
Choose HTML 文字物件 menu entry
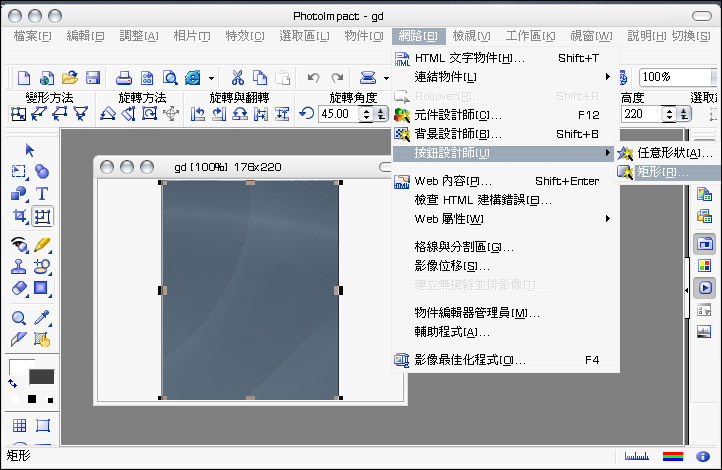pos(505,58)
